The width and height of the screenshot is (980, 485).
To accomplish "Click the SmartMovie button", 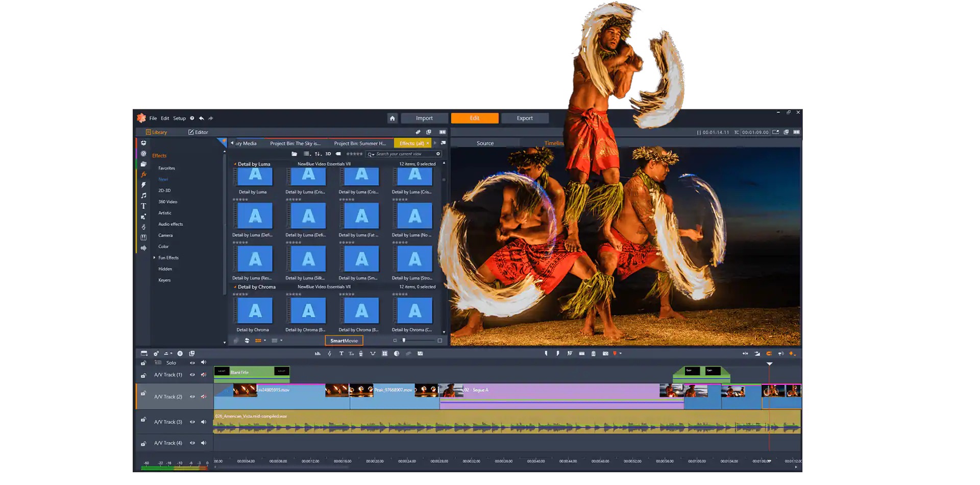I will point(344,341).
